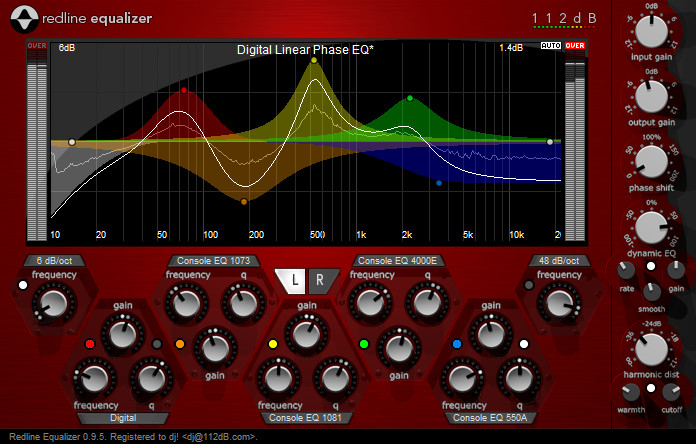This screenshot has height=444, width=696.
Task: Open the 48 dB/oct slope selector
Action: tap(559, 261)
